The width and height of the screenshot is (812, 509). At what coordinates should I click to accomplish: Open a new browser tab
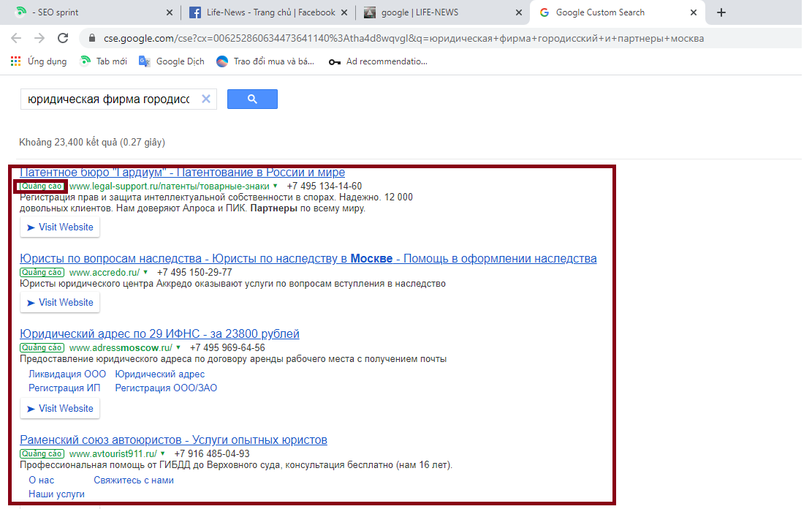pos(721,12)
